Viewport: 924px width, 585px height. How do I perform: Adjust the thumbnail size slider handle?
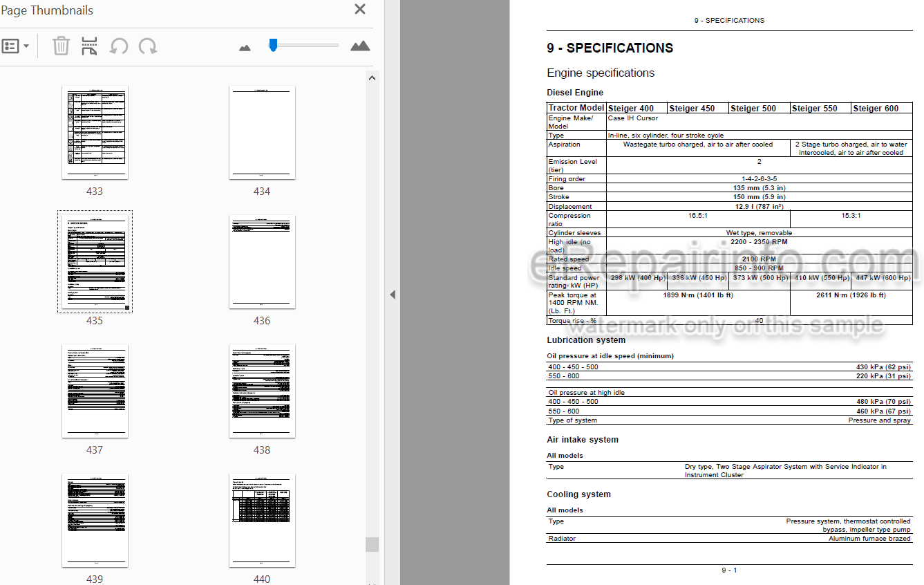[x=273, y=45]
